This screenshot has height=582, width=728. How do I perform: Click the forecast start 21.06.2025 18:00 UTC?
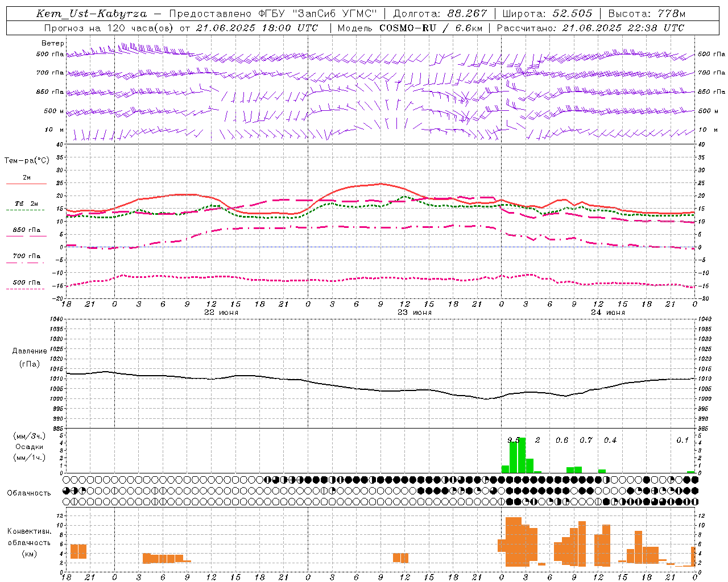pyautogui.click(x=257, y=28)
